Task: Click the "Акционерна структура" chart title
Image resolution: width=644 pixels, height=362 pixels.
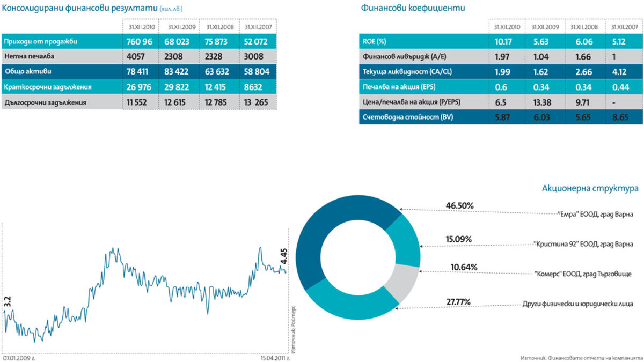Action: (590, 189)
